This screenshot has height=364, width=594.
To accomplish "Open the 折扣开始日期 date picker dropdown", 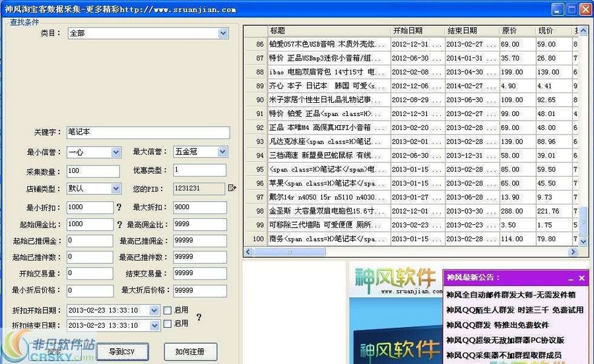I will [154, 311].
